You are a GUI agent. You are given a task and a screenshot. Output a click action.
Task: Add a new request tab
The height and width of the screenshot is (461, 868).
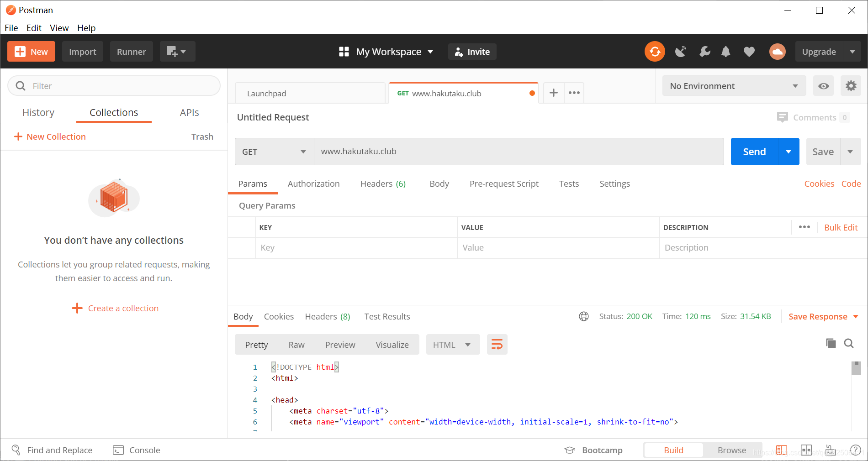tap(553, 93)
